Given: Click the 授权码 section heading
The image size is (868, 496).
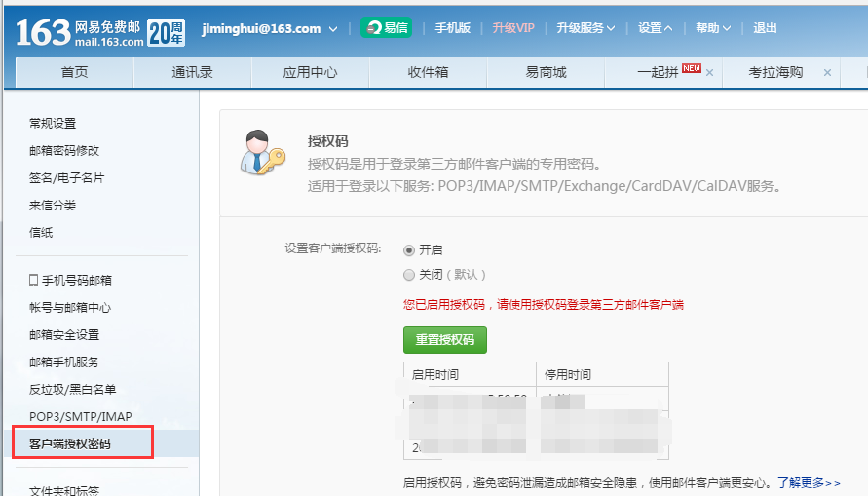Looking at the screenshot, I should [x=327, y=141].
